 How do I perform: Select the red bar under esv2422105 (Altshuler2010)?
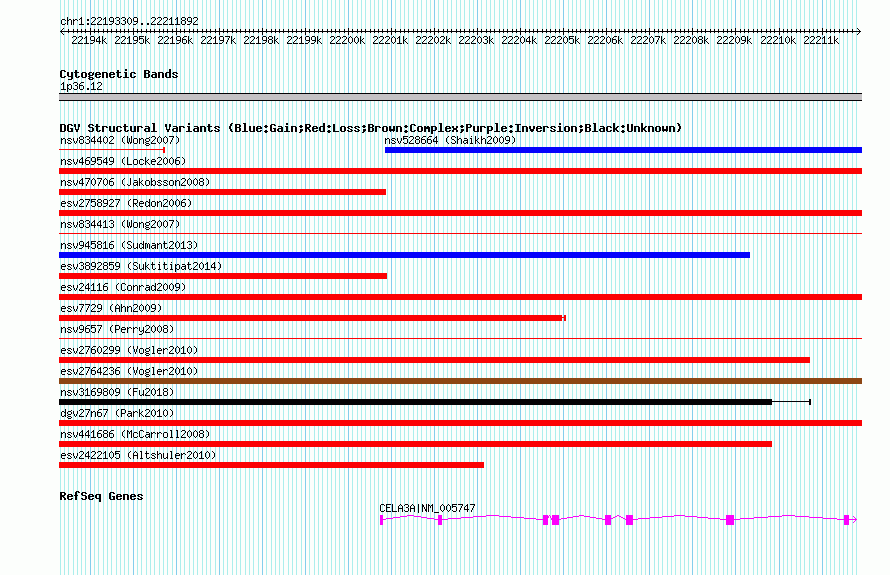[271, 465]
